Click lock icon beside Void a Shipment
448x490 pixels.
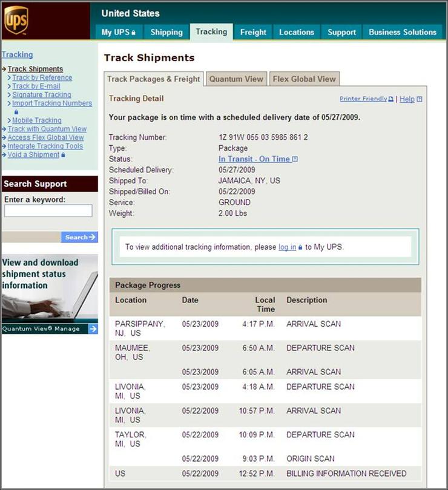(63, 155)
